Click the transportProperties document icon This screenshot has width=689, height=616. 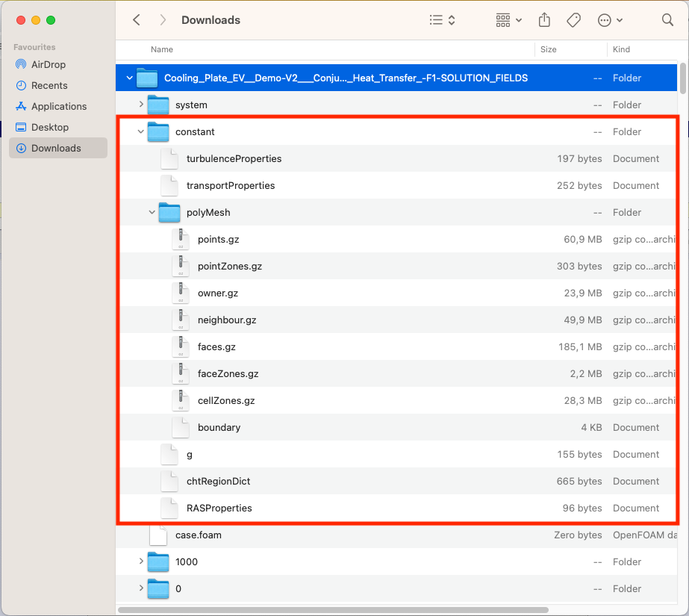tap(169, 185)
